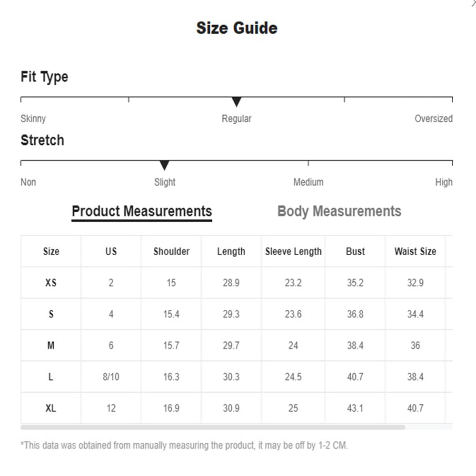Click the Shoulder column header
Screen dimensions: 476x476
click(x=171, y=251)
